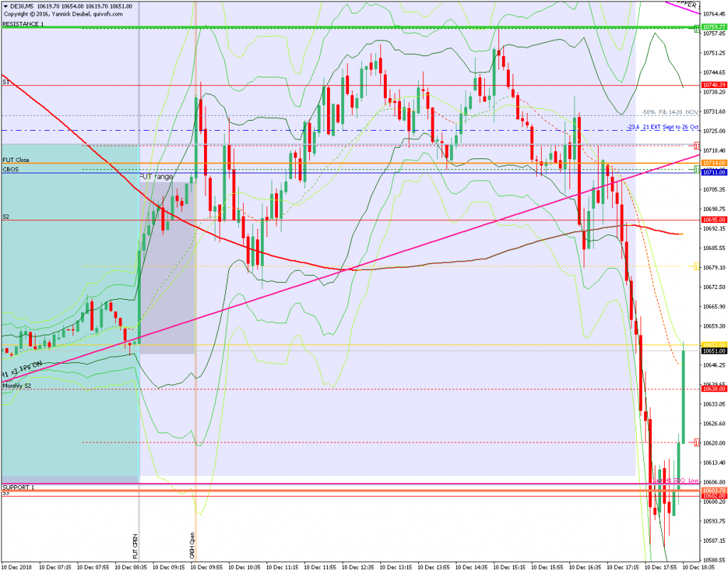Click the red 10740.39 price tag
This screenshot has height=574, width=728.
tap(713, 85)
